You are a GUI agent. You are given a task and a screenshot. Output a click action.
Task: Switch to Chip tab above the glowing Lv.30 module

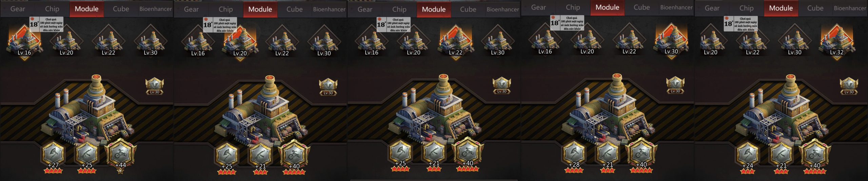[x=573, y=7]
